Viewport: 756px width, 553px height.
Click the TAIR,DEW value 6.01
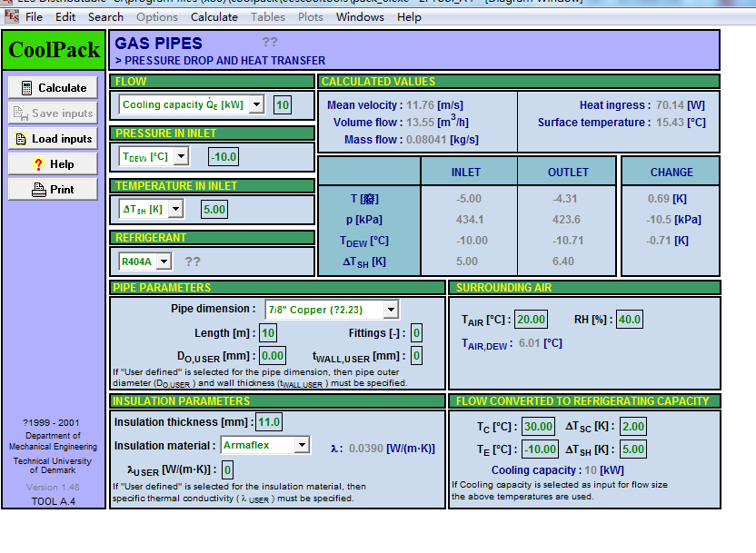[529, 343]
